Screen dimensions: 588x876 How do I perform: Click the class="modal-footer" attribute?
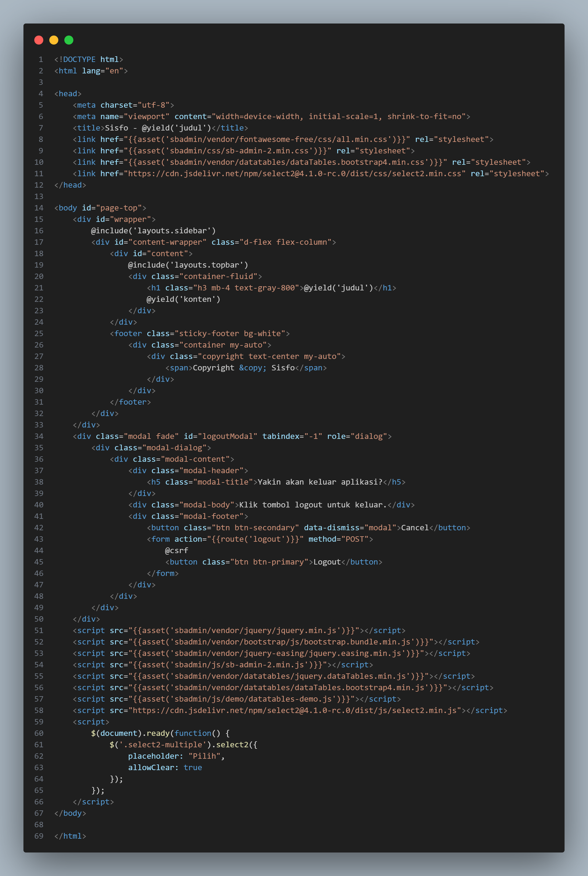point(198,517)
